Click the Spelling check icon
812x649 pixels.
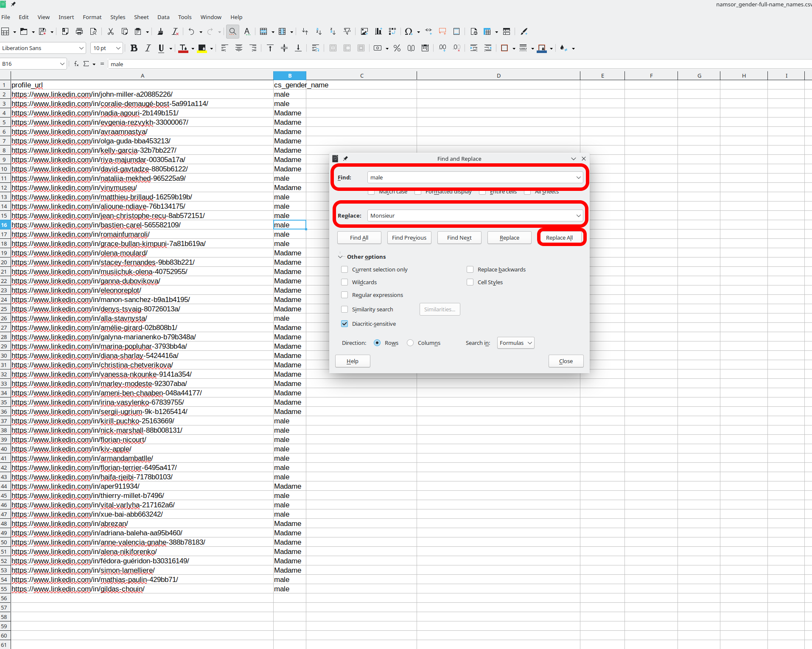[247, 31]
